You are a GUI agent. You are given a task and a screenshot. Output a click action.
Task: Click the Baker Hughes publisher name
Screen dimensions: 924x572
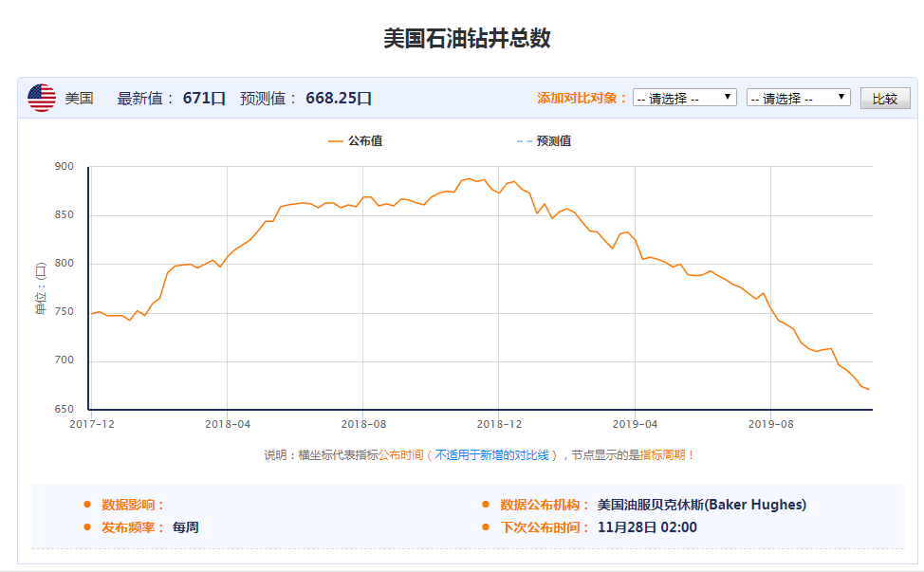(702, 505)
